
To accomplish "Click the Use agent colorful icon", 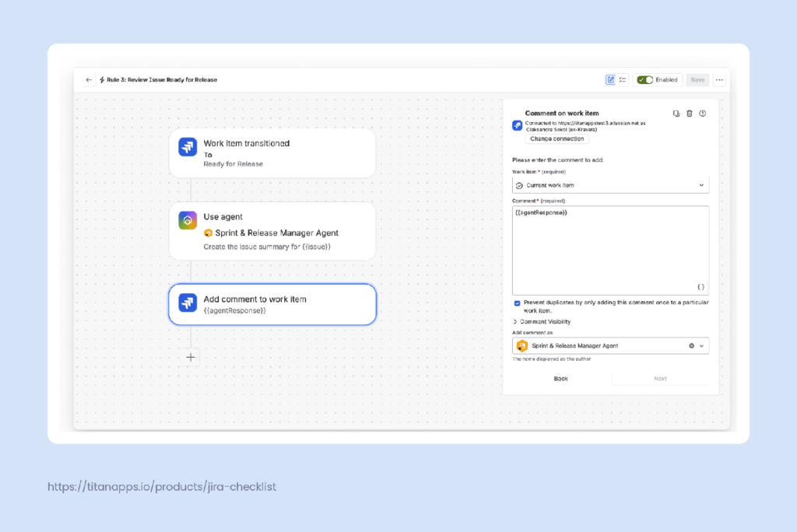I will point(188,221).
